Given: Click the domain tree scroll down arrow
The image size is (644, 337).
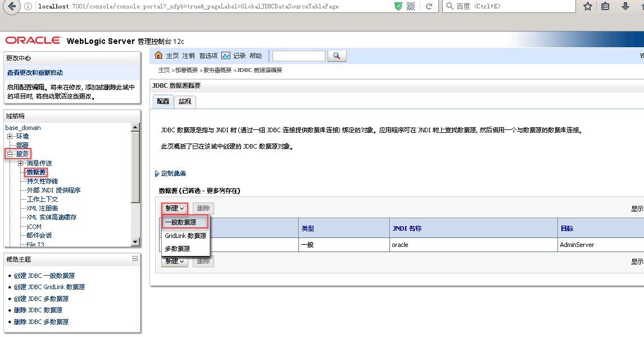Looking at the screenshot, I should pyautogui.click(x=135, y=242).
